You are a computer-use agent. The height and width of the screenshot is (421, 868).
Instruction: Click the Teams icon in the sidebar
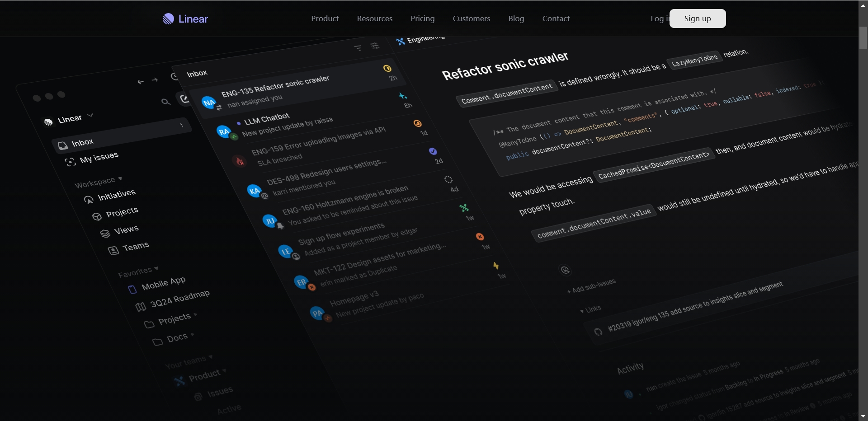pyautogui.click(x=113, y=250)
